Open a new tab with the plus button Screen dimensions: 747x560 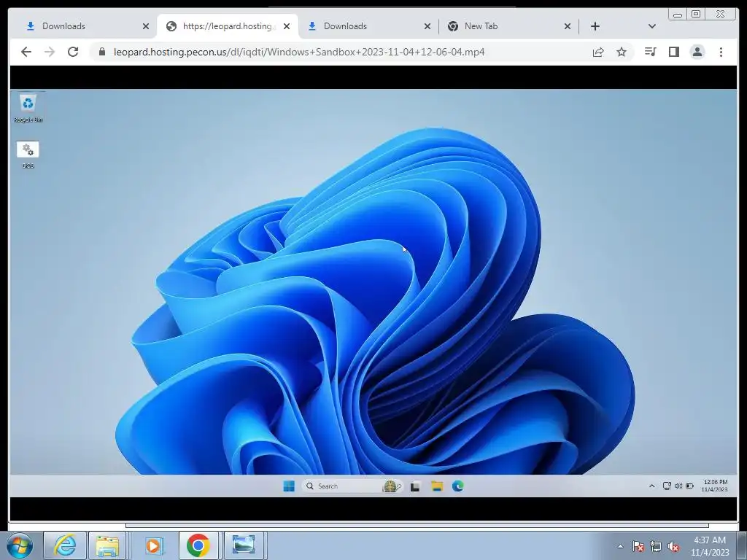[x=595, y=26]
